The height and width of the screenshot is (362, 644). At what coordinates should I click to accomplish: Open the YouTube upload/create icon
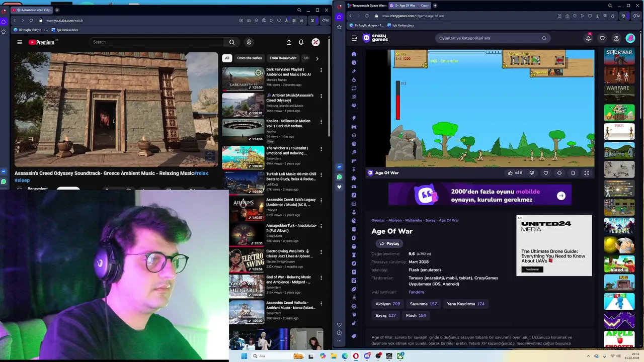pos(289,42)
